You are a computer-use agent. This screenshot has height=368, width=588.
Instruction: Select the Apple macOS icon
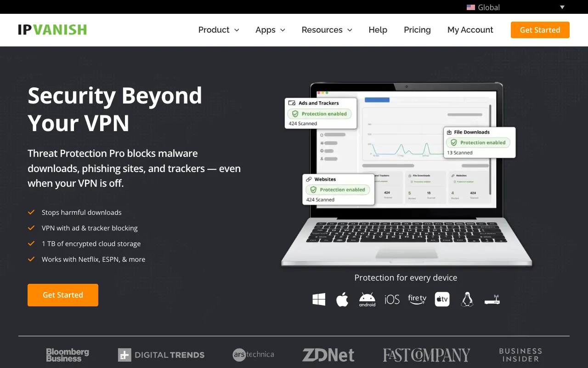[342, 299]
